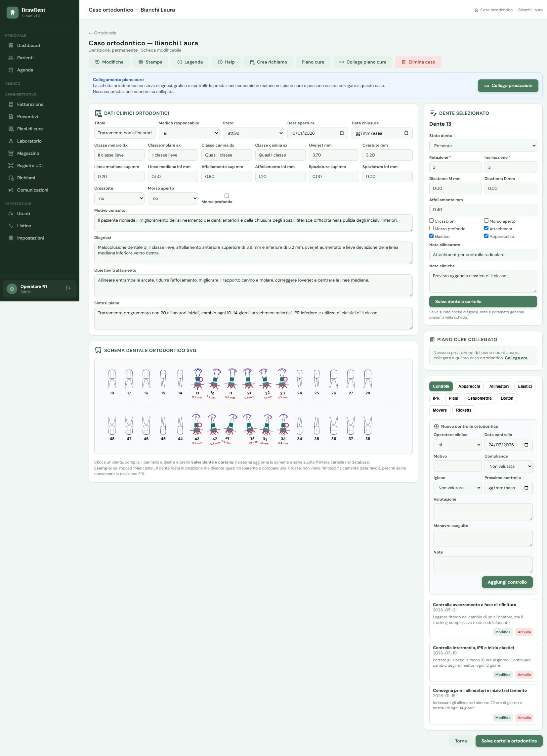The height and width of the screenshot is (756, 547).
Task: Uncheck the Attachment checkbox
Action: pyautogui.click(x=486, y=228)
